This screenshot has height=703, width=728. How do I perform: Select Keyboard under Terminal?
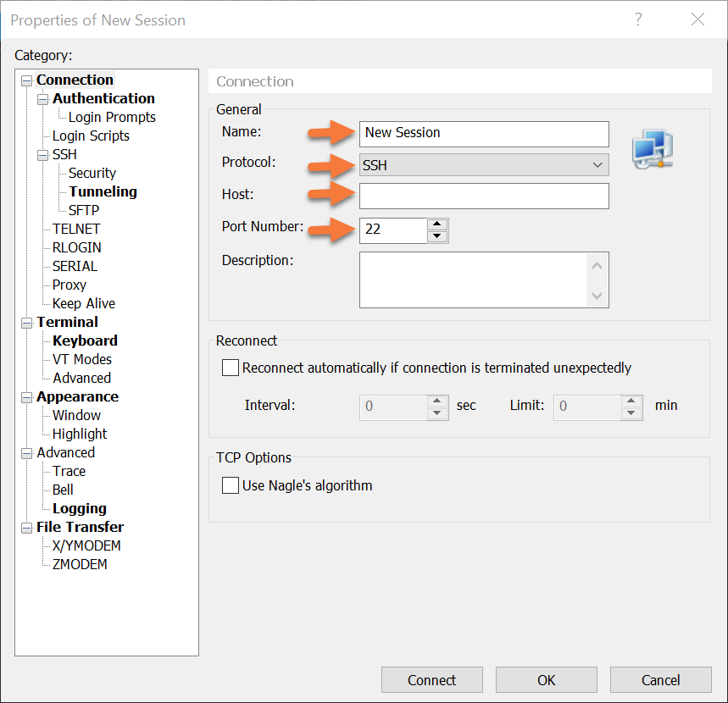[x=85, y=340]
